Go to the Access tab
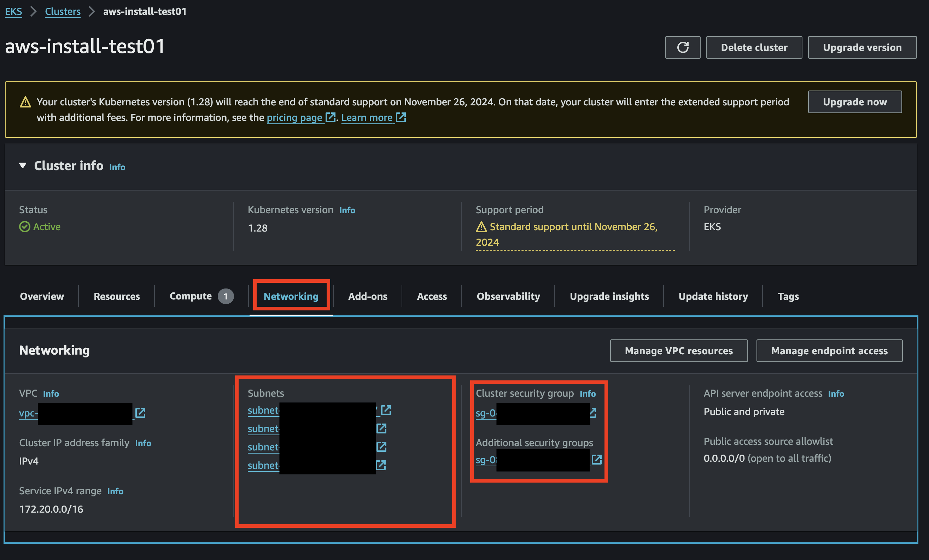Image resolution: width=929 pixels, height=560 pixels. (432, 296)
